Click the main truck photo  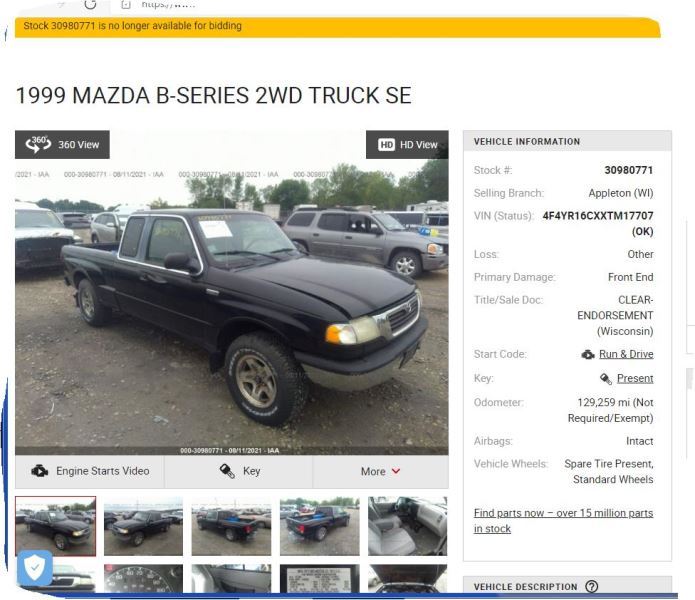[x=232, y=292]
